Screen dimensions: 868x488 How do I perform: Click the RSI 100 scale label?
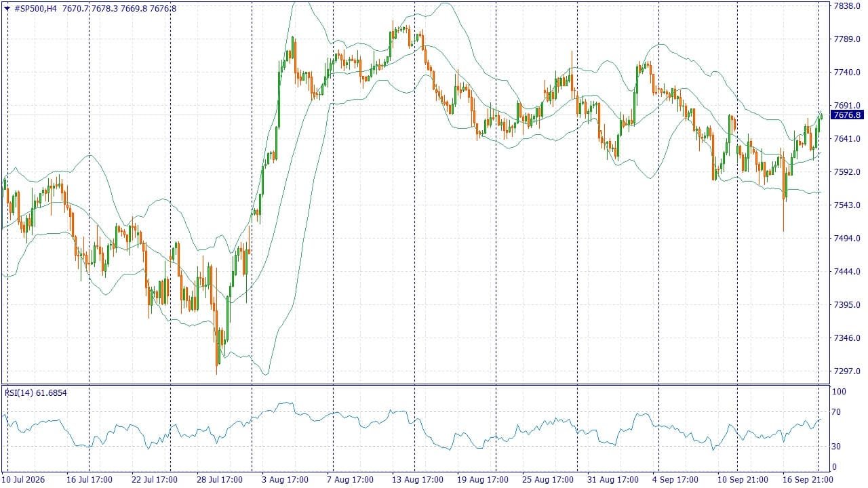tap(840, 392)
